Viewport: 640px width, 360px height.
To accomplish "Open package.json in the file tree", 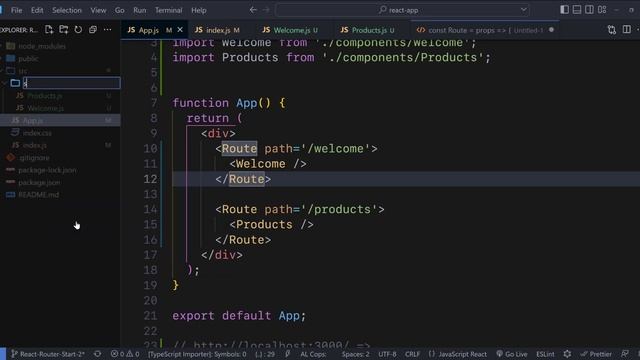I will (x=39, y=182).
